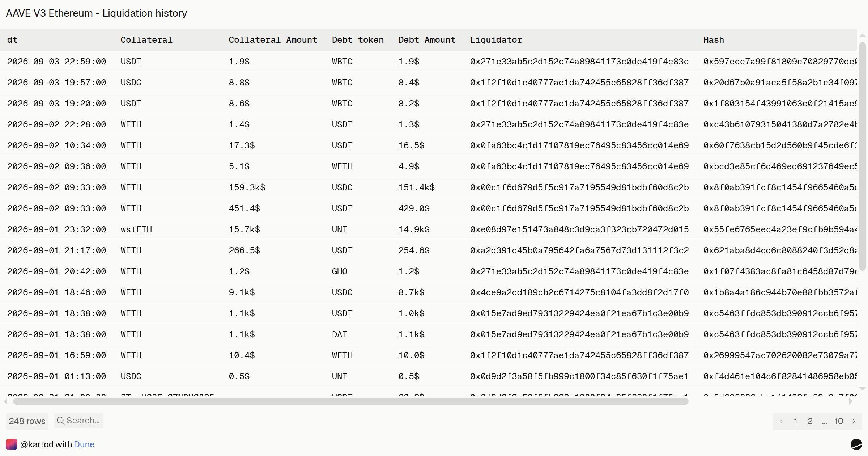Screen dimensions: 868x456
Task: Sort by Debt token column header
Action: 358,40
